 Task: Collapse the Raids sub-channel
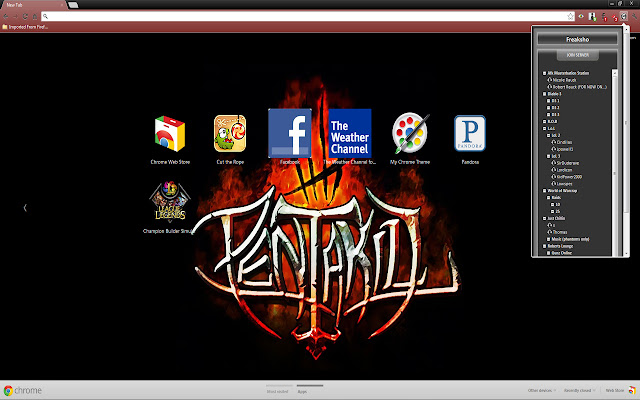pyautogui.click(x=548, y=198)
